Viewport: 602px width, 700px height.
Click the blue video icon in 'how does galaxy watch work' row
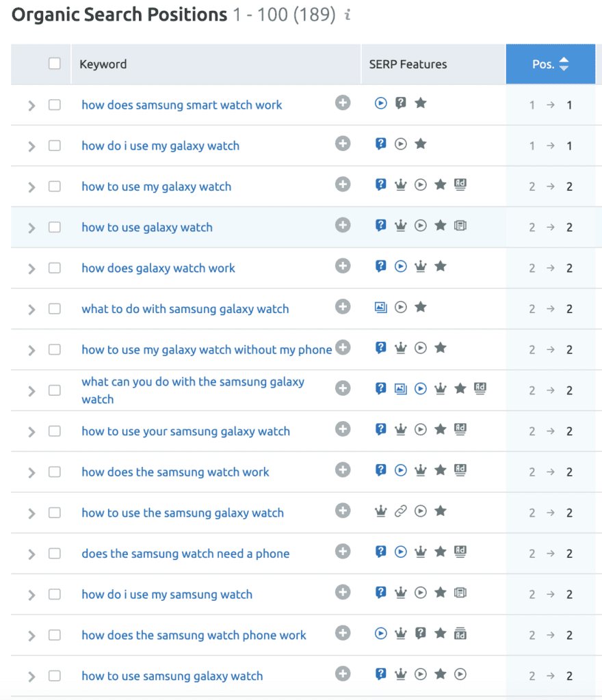[x=401, y=267]
